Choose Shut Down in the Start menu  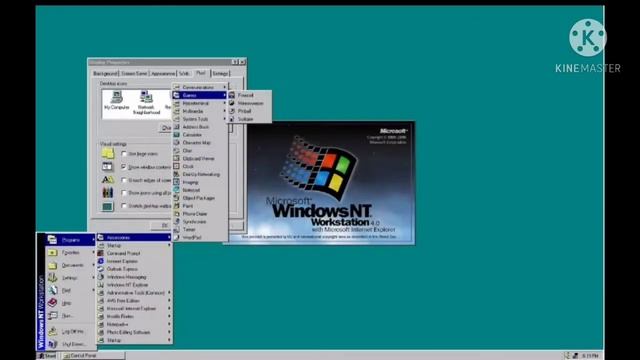pyautogui.click(x=70, y=344)
